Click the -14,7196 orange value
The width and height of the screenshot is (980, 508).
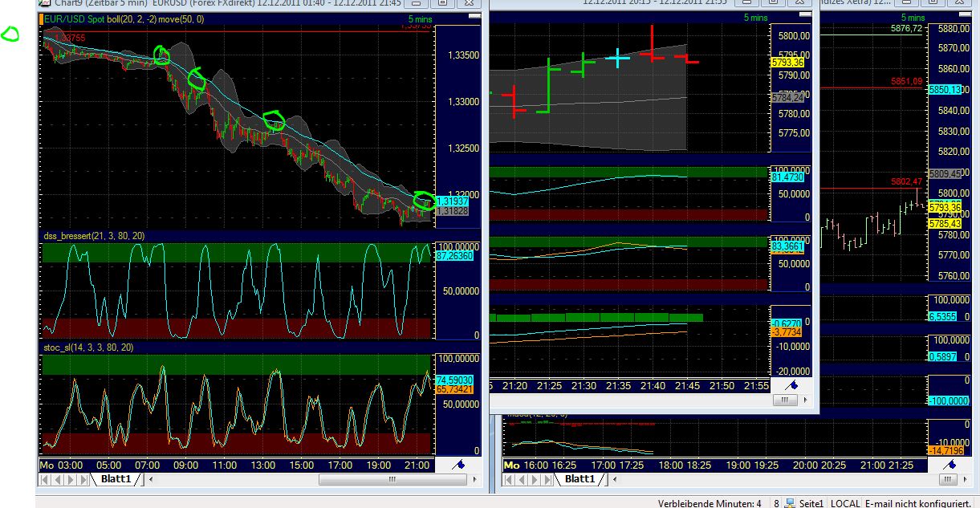[x=945, y=451]
